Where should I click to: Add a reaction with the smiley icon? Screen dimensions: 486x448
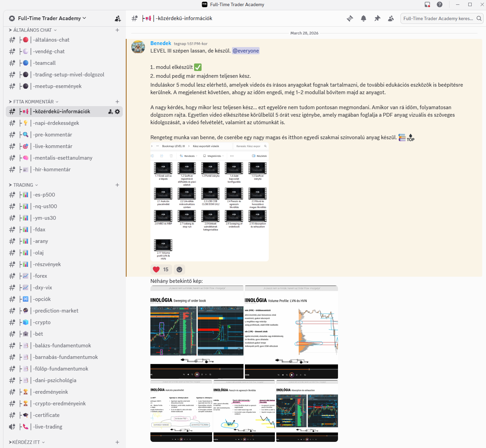179,270
